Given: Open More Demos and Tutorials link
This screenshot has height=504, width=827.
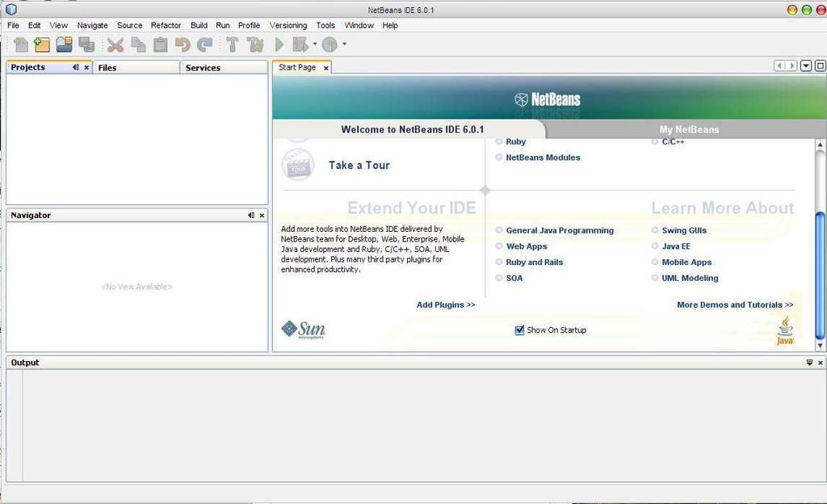Looking at the screenshot, I should [735, 304].
